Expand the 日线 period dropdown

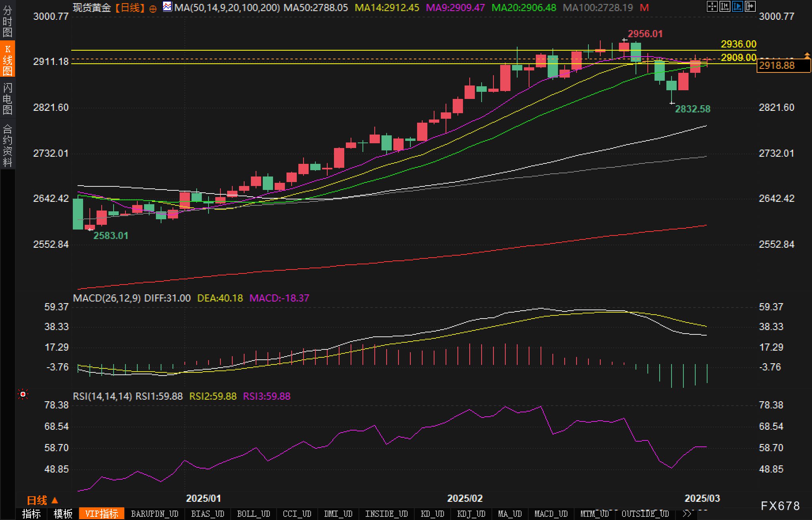(x=42, y=500)
